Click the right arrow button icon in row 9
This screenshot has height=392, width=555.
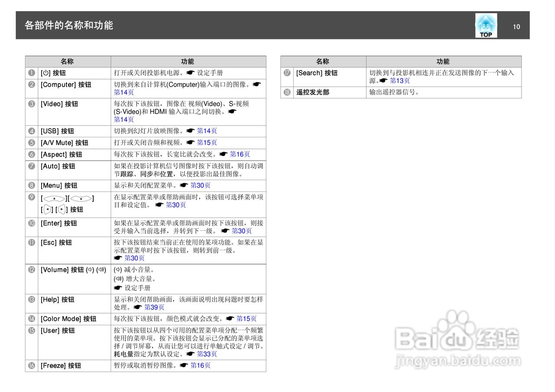[62, 210]
